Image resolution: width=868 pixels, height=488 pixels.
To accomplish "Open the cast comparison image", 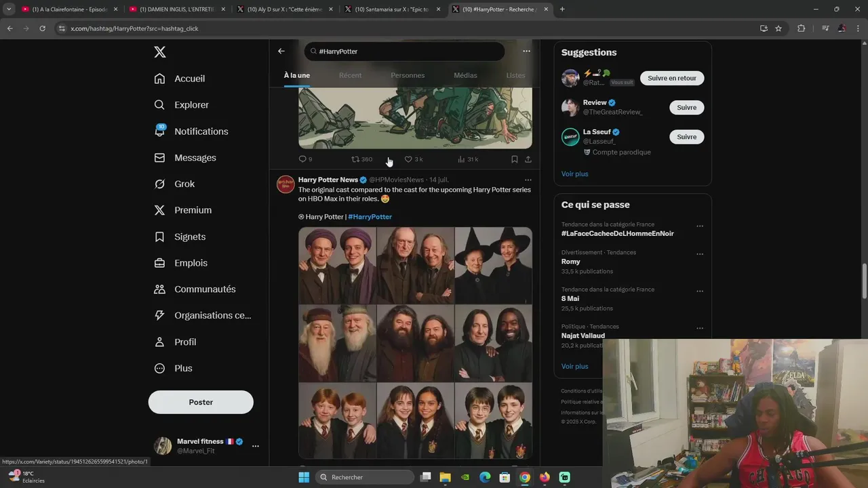I will (415, 343).
